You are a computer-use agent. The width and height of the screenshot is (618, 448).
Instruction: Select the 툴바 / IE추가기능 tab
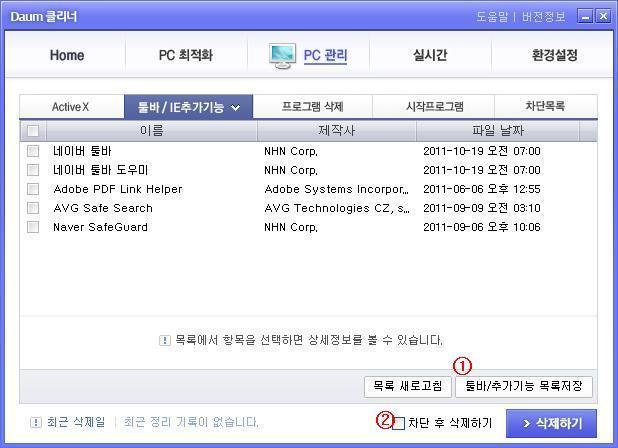[x=188, y=107]
